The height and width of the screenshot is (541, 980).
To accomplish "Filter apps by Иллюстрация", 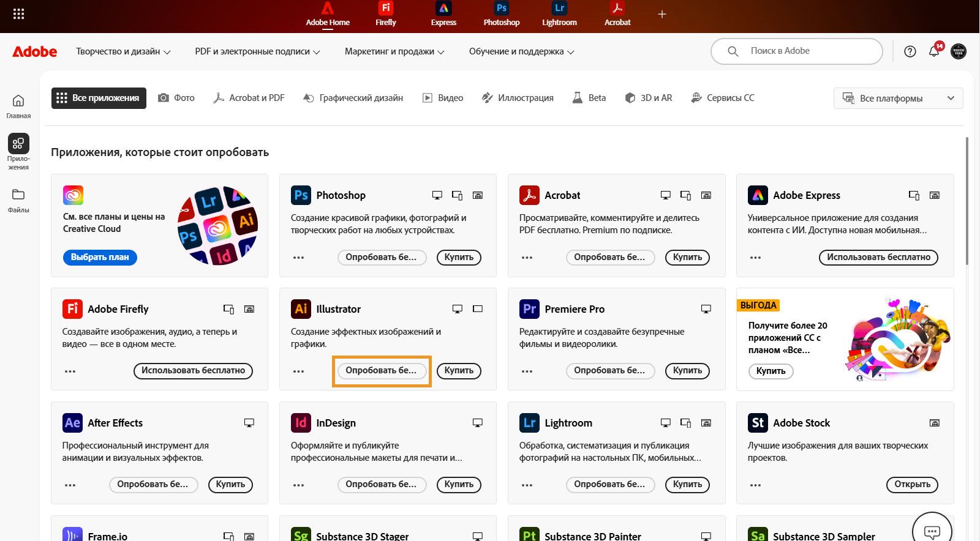I will 518,98.
